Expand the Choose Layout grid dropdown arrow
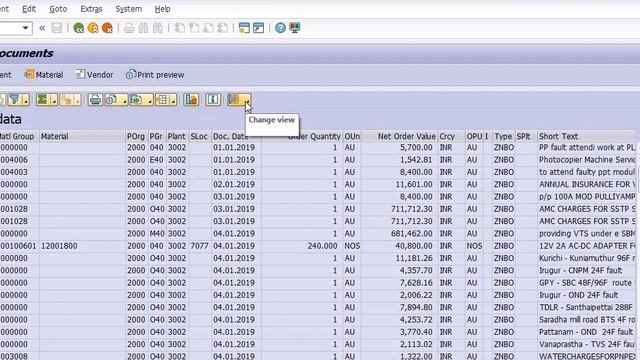Image resolution: width=640 pixels, height=360 pixels. coord(173,101)
